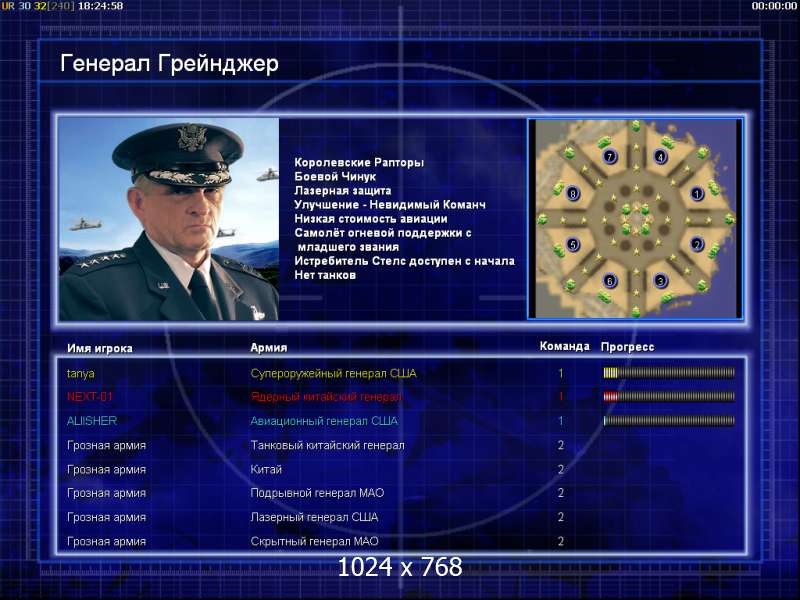This screenshot has height=600, width=800.
Task: Click the 'Королевские Рапторы' feature line
Action: (x=359, y=163)
